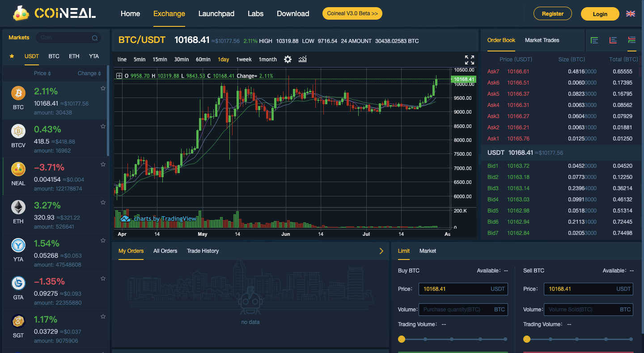The height and width of the screenshot is (353, 644).
Task: Toggle the chart legend plus box
Action: (119, 76)
